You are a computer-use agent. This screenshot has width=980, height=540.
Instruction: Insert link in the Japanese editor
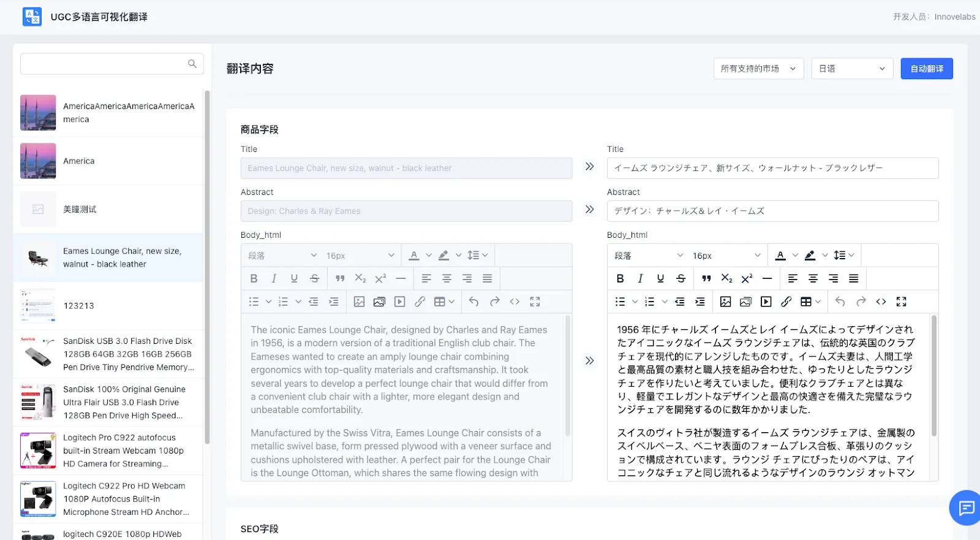click(x=786, y=302)
